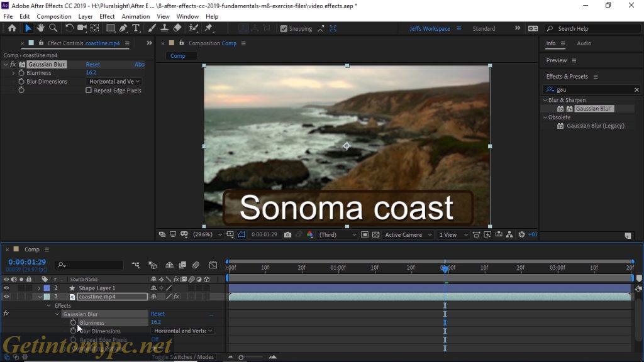
Task: Enable Repeat Edge Pixels checkbox
Action: (88, 90)
